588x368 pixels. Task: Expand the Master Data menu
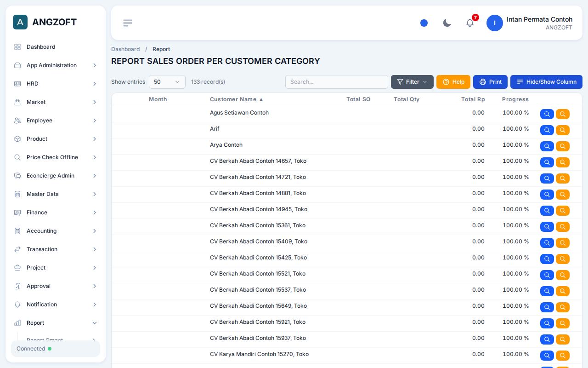pos(56,194)
